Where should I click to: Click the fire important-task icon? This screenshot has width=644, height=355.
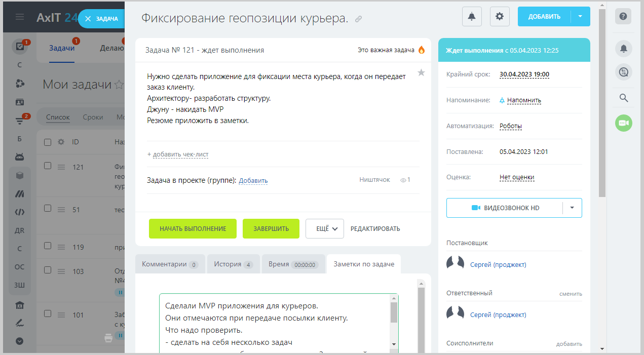(421, 50)
